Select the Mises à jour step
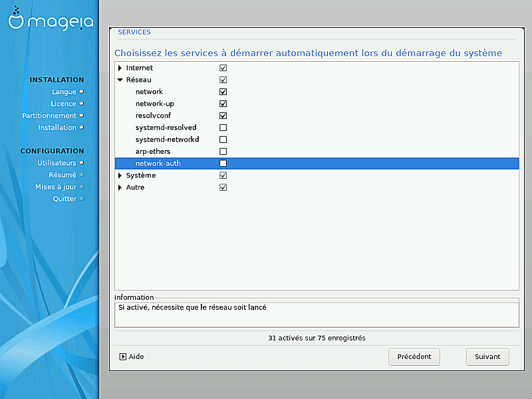 tap(56, 187)
